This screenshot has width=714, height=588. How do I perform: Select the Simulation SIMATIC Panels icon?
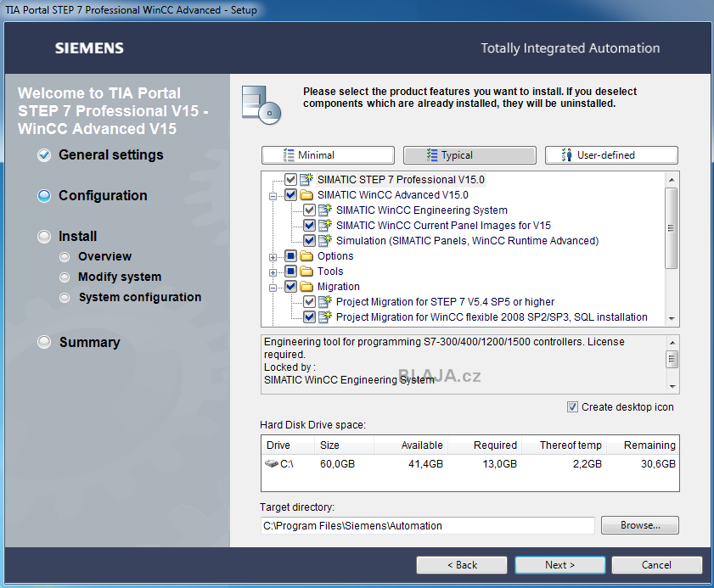(323, 240)
